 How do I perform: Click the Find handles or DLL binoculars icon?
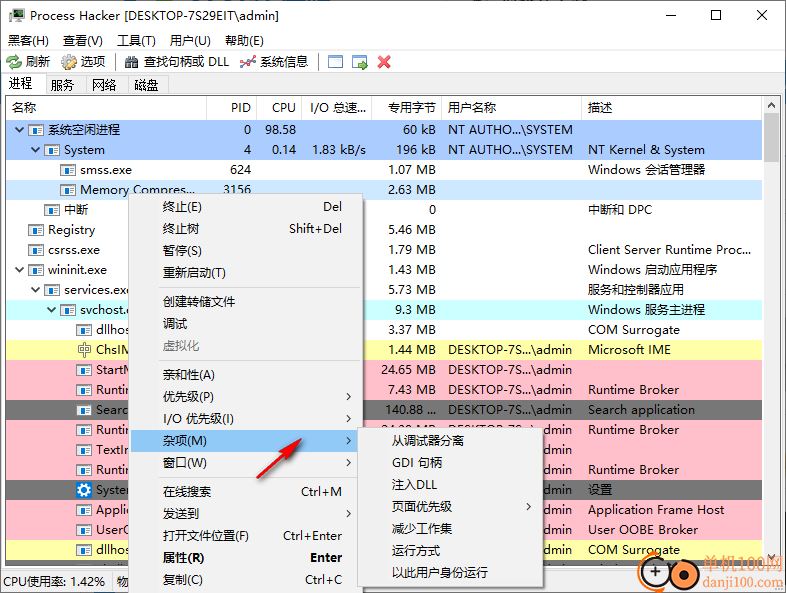[x=132, y=62]
